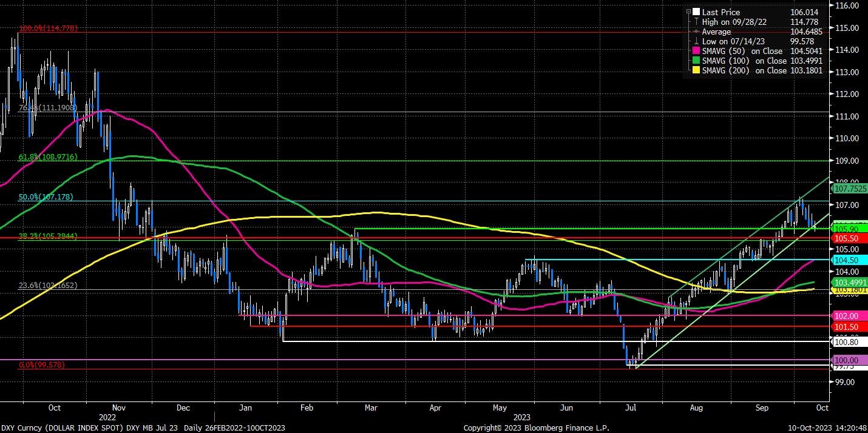Select the Average line icon in legend
Screen dimensions: 868x433
[x=696, y=32]
